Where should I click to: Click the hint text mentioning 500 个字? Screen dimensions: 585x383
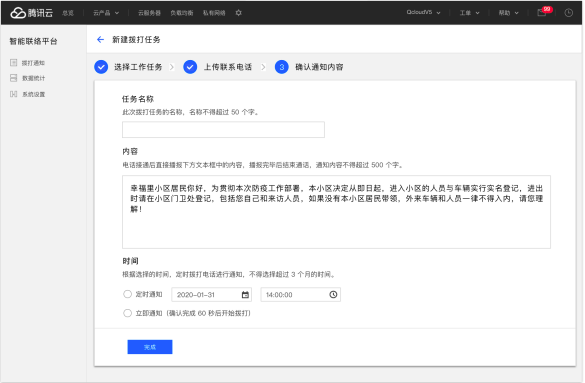tap(263, 165)
